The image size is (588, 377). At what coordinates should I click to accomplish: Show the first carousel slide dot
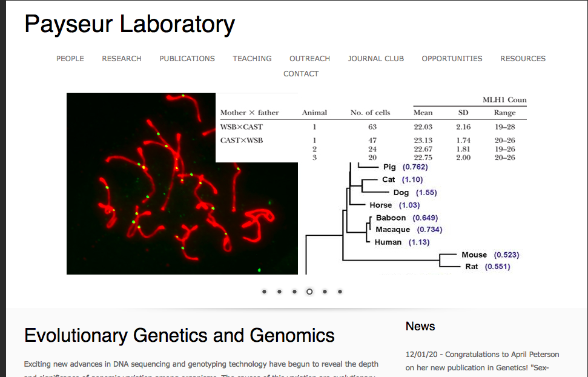[x=265, y=292]
